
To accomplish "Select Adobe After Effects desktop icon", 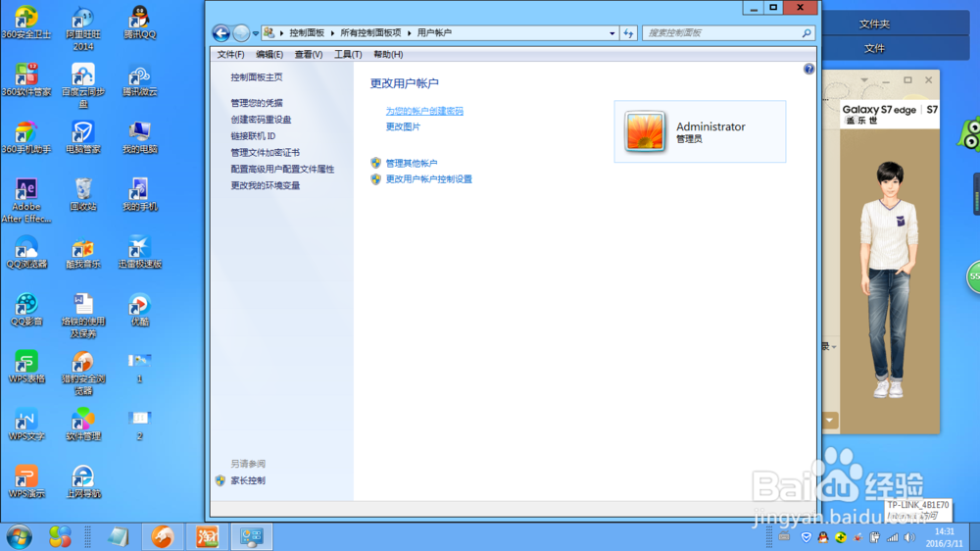I will 26,200.
